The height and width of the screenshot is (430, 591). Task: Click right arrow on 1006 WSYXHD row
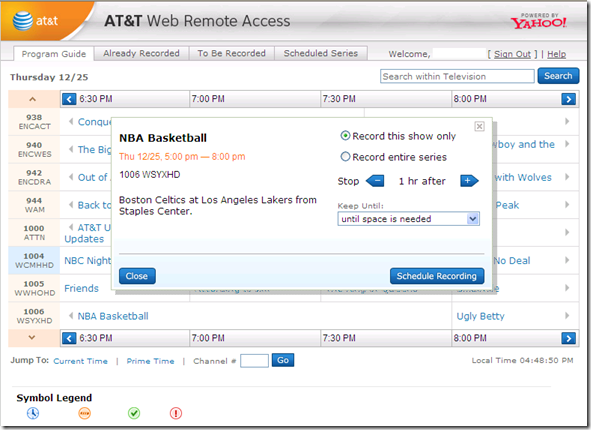pyautogui.click(x=567, y=315)
